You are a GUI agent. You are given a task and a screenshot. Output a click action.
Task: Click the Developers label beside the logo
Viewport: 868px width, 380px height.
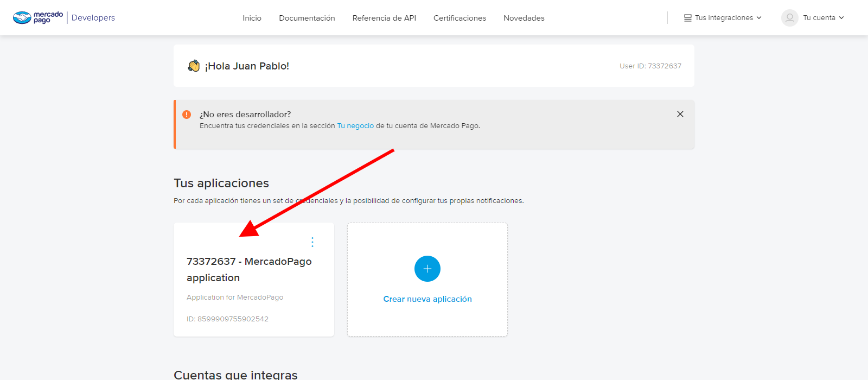93,18
